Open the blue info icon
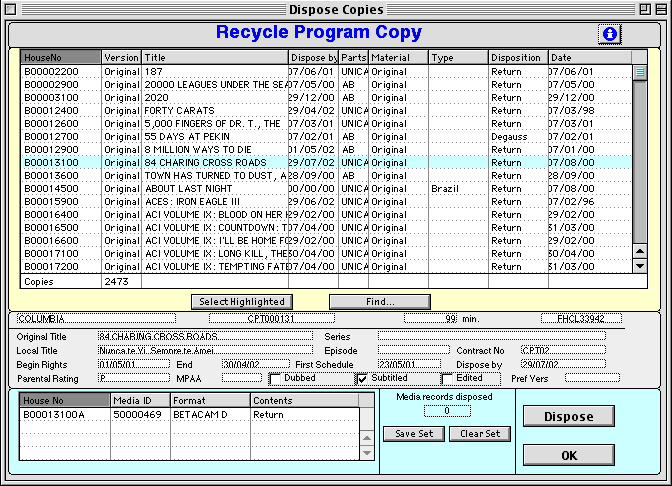The width and height of the screenshot is (672, 486). click(x=609, y=34)
